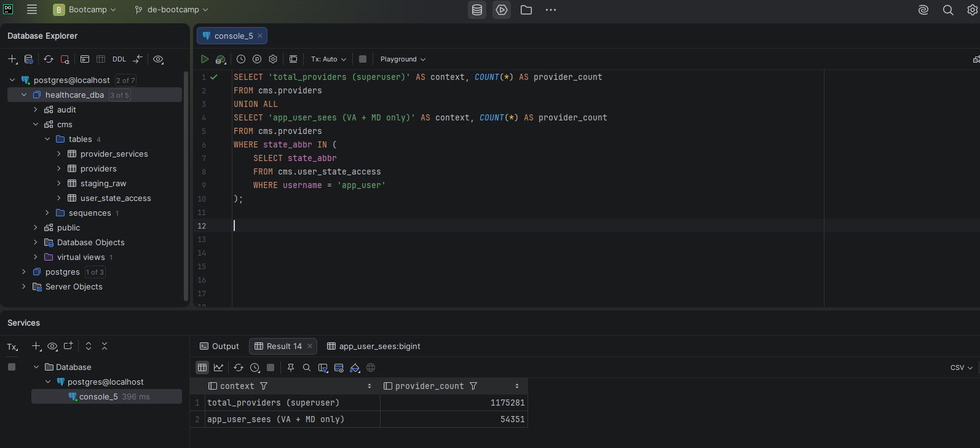Click the stop execution square in editor toolbar
980x448 pixels.
tap(363, 59)
